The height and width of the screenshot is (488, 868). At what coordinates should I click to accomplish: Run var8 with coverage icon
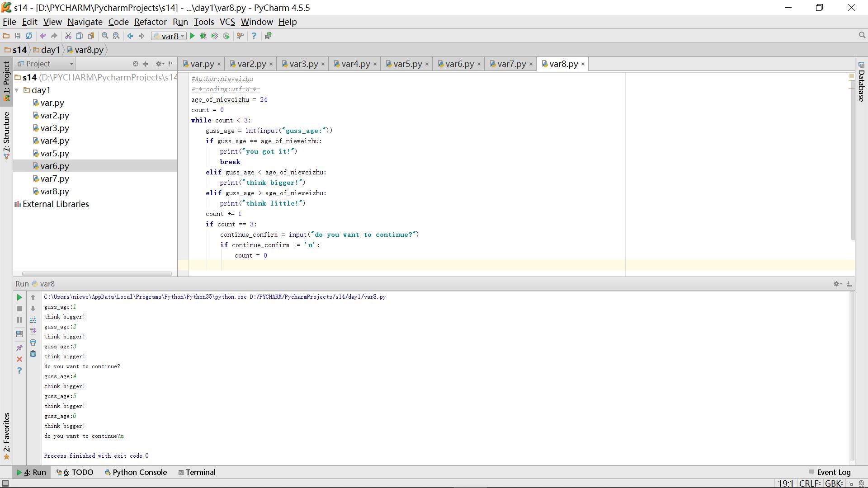point(215,36)
